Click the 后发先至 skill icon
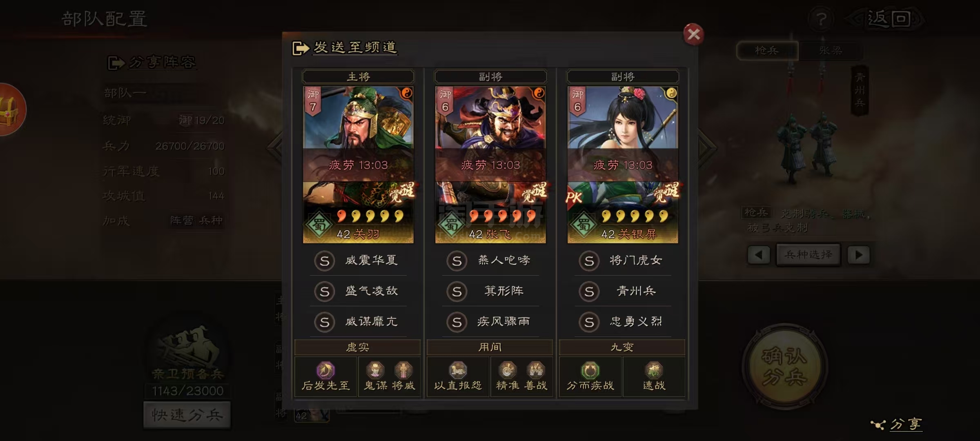The width and height of the screenshot is (980, 441). pyautogui.click(x=325, y=370)
